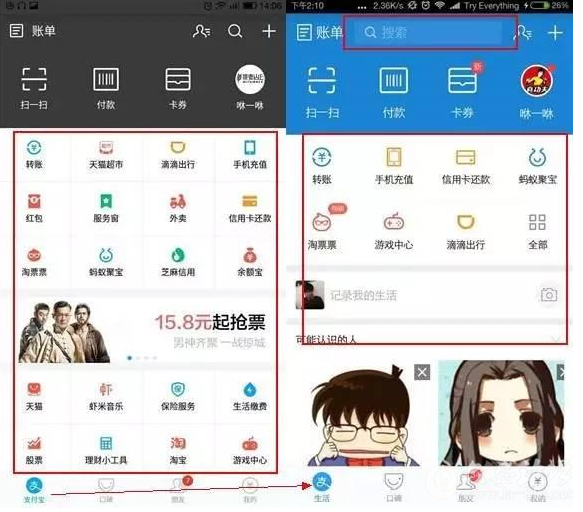The width and height of the screenshot is (583, 512).
Task: Open 外卖 food delivery
Action: [x=178, y=208]
